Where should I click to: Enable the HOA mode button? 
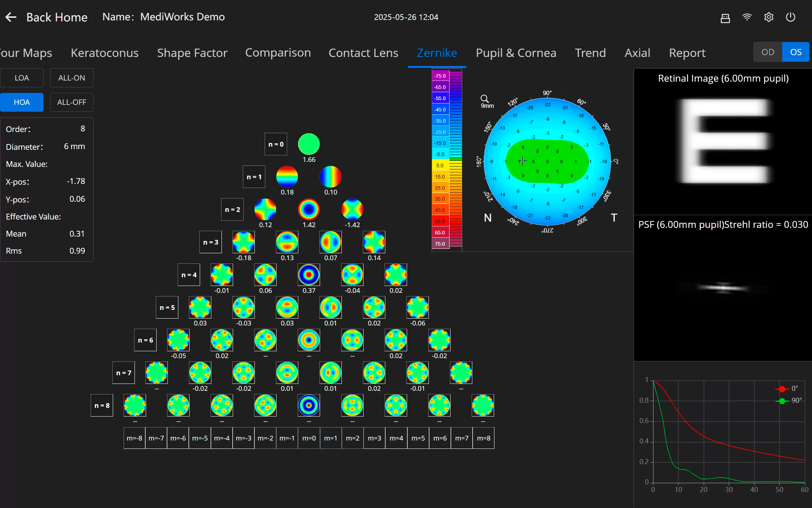coord(22,102)
